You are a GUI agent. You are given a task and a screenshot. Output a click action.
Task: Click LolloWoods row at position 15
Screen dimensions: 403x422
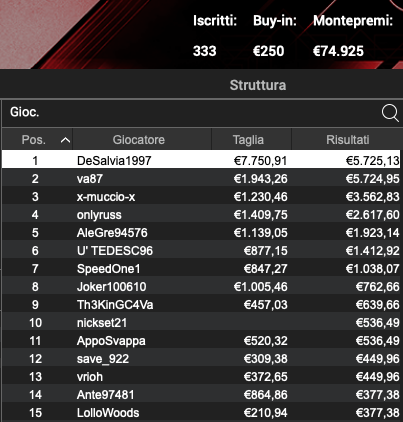click(x=202, y=413)
